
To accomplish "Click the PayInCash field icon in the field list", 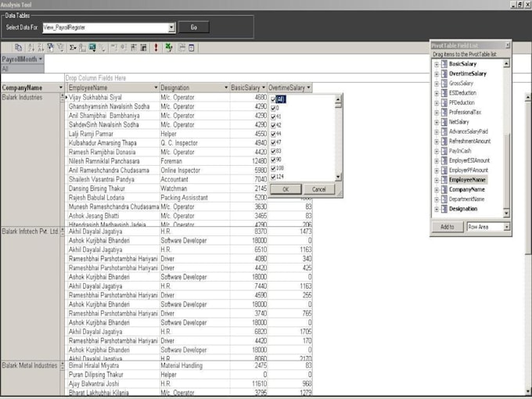I will 444,151.
